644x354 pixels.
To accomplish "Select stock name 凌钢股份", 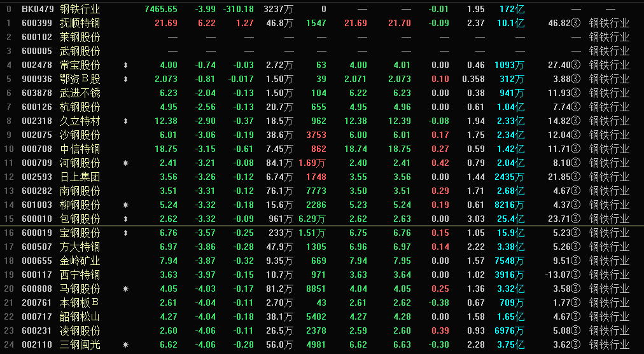I will (80, 330).
